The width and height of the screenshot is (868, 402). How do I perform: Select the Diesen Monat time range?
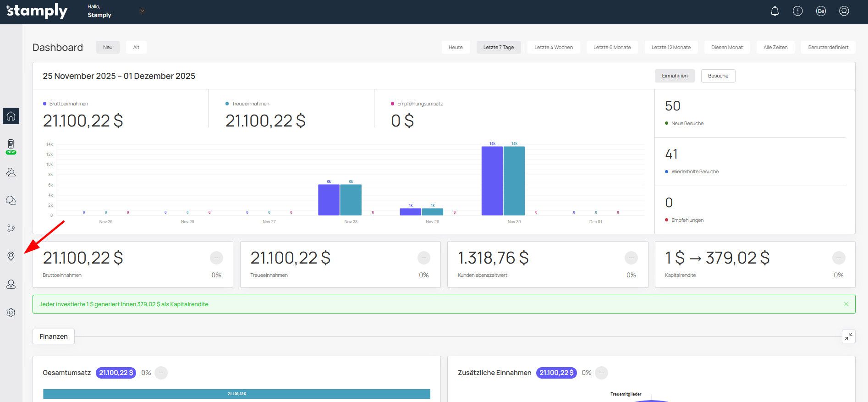tap(726, 47)
